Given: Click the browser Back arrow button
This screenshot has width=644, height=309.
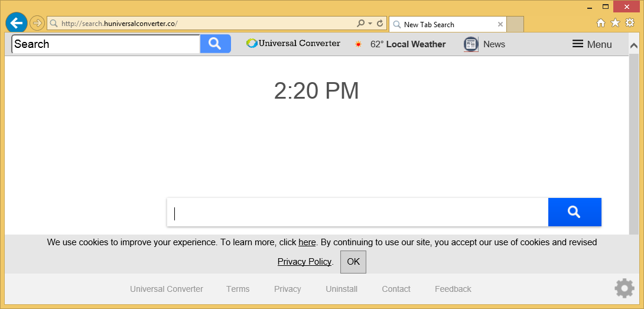Looking at the screenshot, I should point(17,23).
